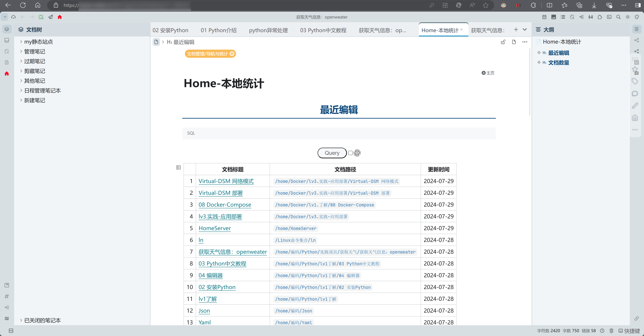Expand the 剪藏笔记 notebook
644x336 pixels.
click(x=21, y=71)
